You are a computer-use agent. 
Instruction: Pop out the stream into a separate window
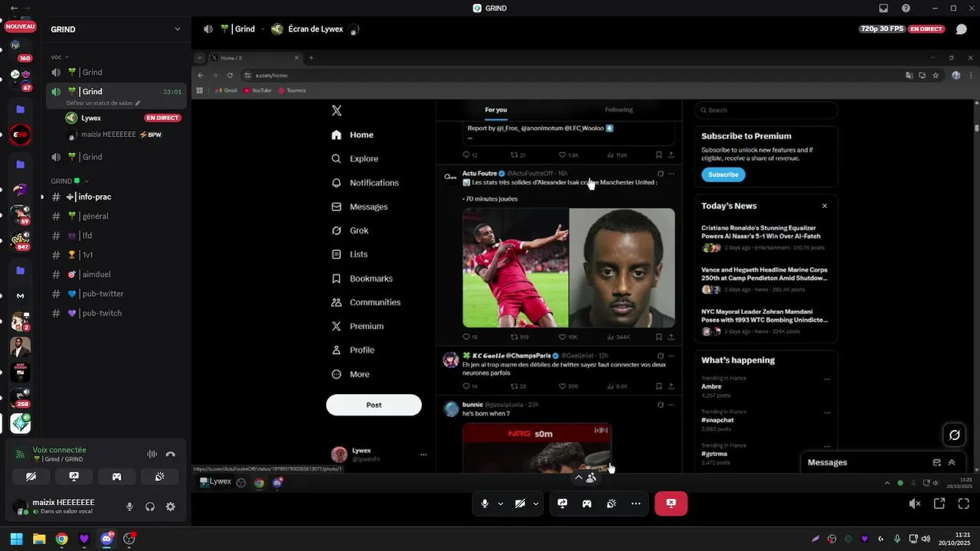[939, 504]
